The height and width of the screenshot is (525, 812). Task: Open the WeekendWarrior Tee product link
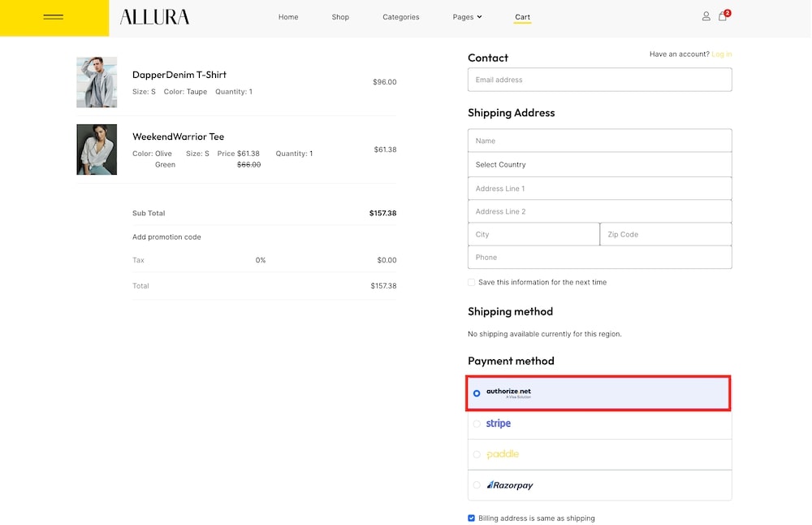pyautogui.click(x=178, y=137)
